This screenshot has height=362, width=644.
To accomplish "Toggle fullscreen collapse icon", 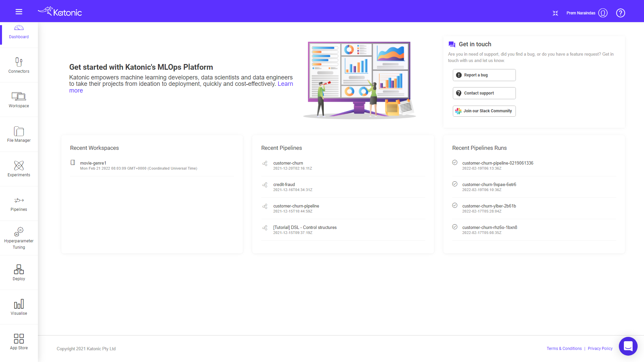I will click(555, 13).
